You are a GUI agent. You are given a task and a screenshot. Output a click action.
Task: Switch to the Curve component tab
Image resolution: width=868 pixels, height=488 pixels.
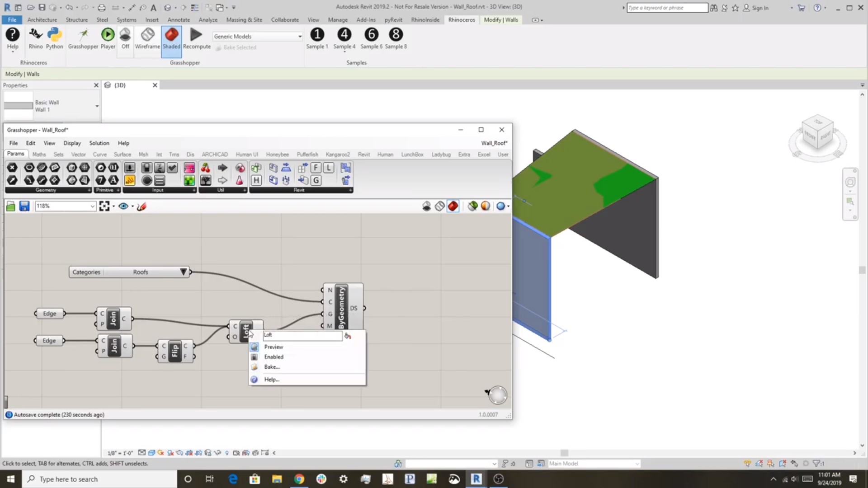pos(99,154)
